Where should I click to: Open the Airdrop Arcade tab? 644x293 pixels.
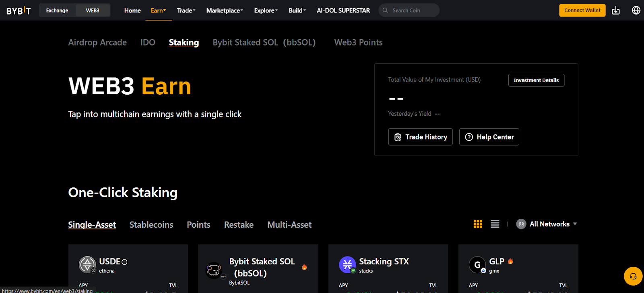(97, 42)
